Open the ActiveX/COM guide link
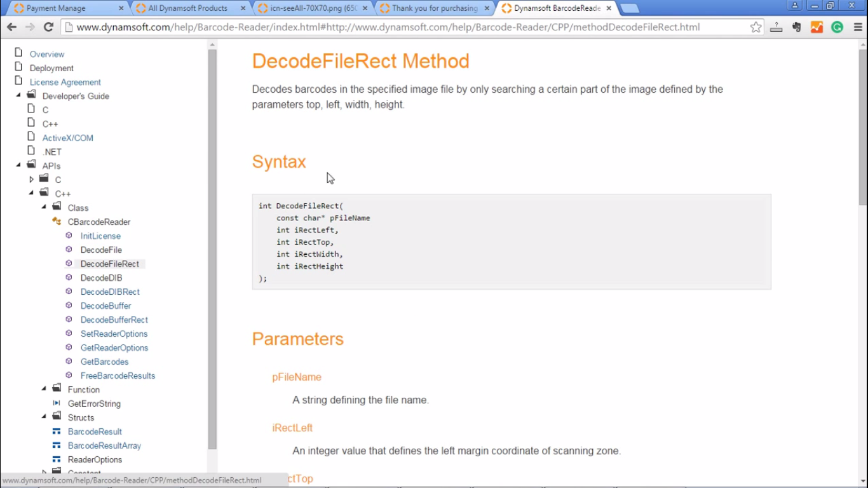The width and height of the screenshot is (868, 488). pyautogui.click(x=68, y=138)
